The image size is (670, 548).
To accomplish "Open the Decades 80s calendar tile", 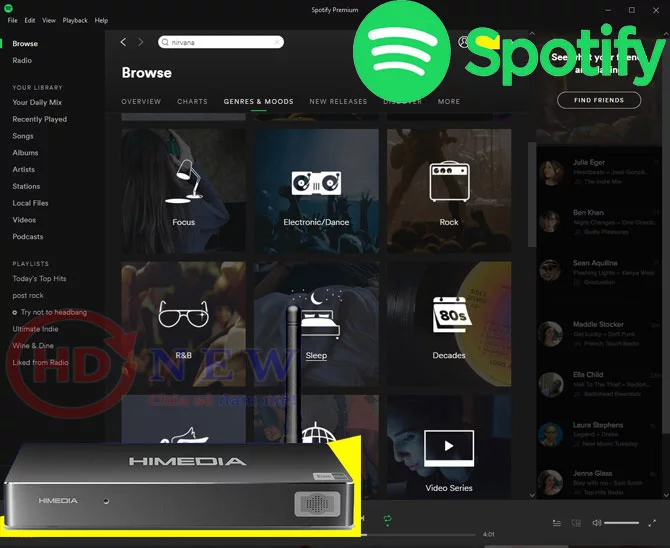I will pos(449,323).
